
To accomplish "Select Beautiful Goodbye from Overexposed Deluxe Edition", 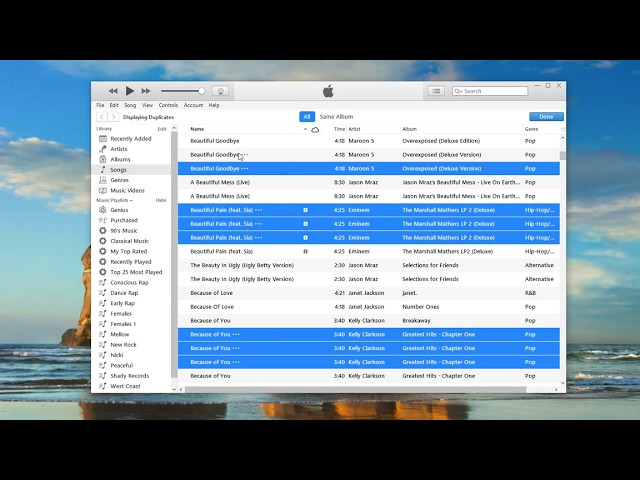I will point(369,141).
